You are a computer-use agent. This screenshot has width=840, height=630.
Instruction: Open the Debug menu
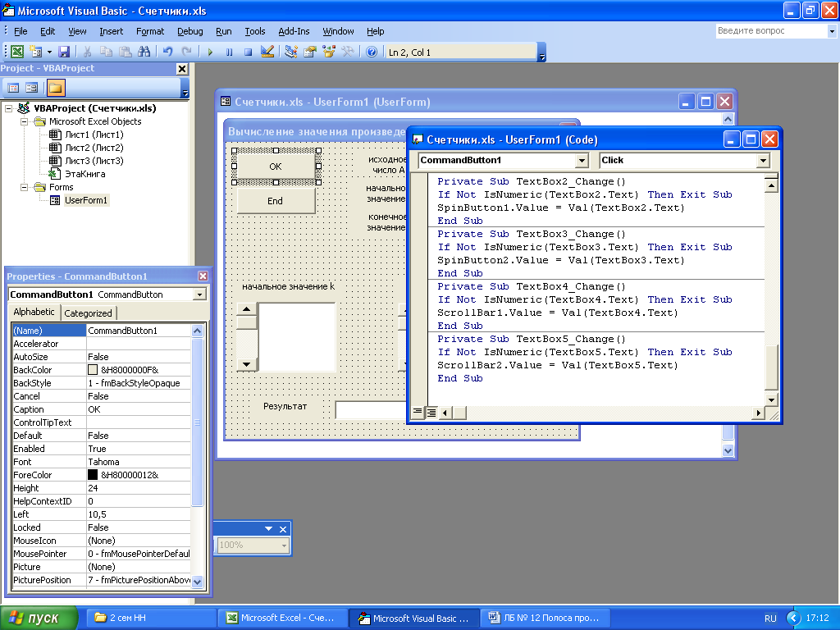(189, 31)
